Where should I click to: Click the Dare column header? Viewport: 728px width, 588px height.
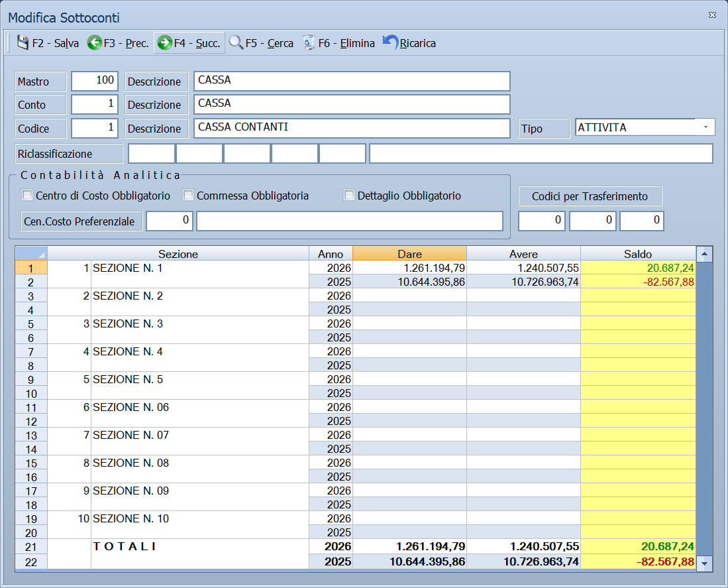(409, 254)
